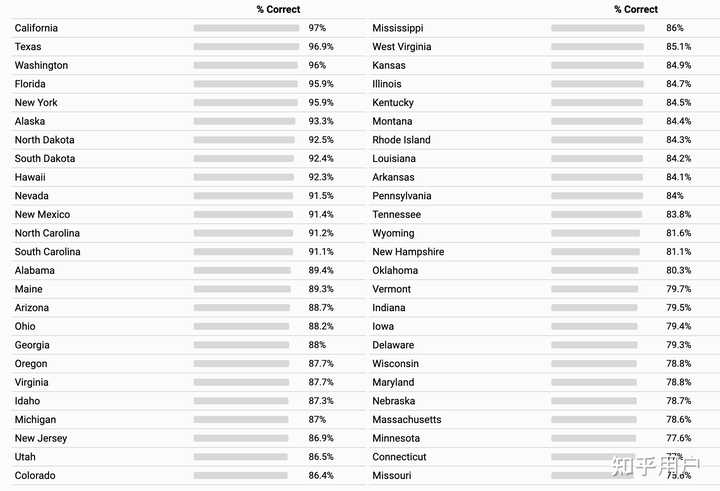This screenshot has height=491, width=720.
Task: Select the Wyoming progress bar
Action: coord(596,233)
